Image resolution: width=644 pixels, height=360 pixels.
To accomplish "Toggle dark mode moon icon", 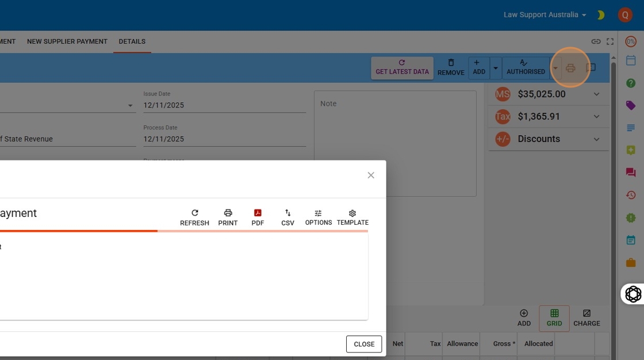I will [601, 15].
